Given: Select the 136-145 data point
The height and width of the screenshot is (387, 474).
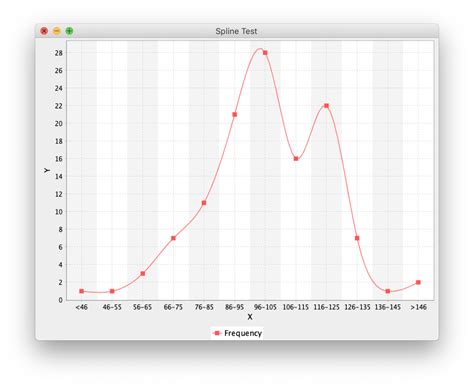Looking at the screenshot, I should point(388,291).
